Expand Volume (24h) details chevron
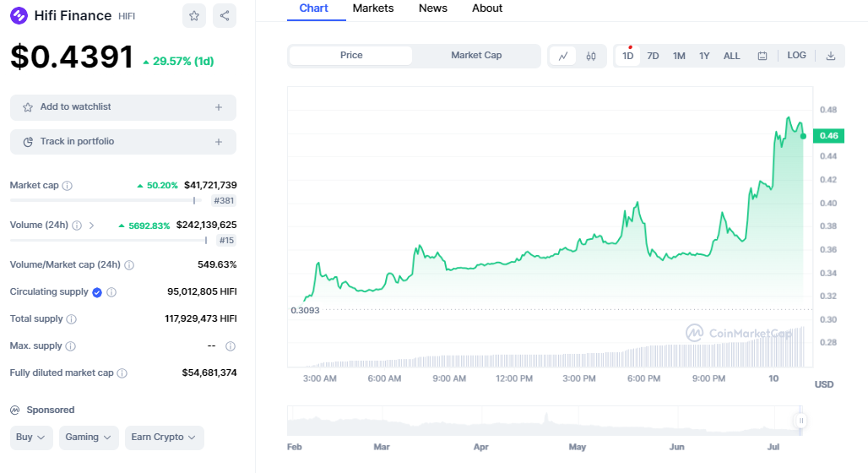 click(x=91, y=226)
